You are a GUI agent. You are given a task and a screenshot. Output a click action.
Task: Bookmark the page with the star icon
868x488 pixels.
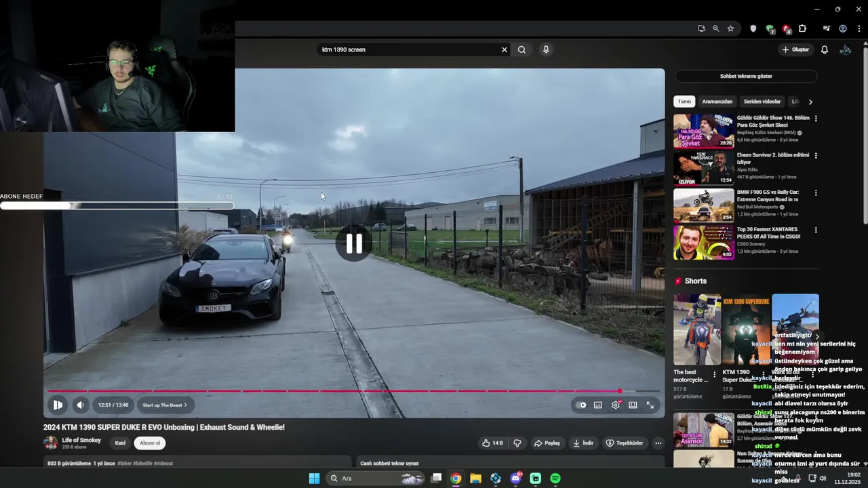pos(730,28)
